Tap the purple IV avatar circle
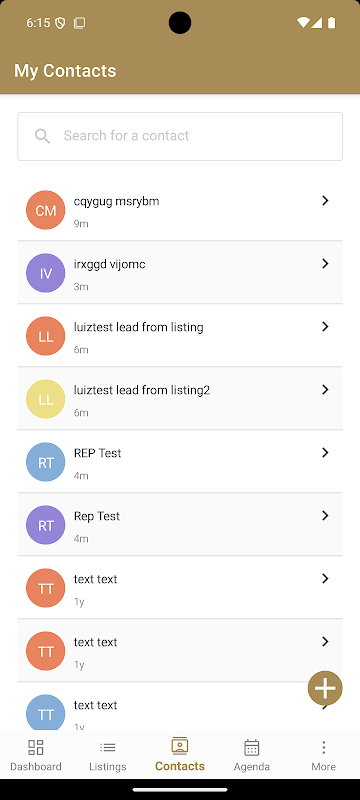Viewport: 360px width, 800px height. click(45, 273)
